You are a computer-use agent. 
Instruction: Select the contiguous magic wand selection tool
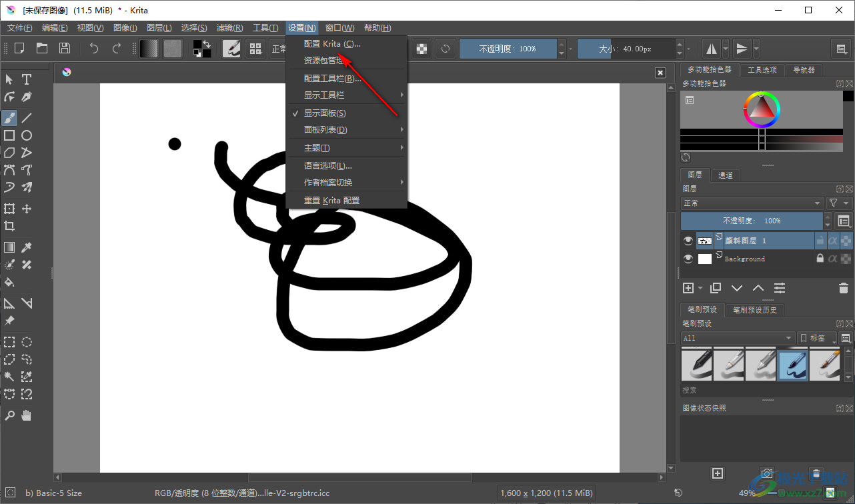pos(9,377)
